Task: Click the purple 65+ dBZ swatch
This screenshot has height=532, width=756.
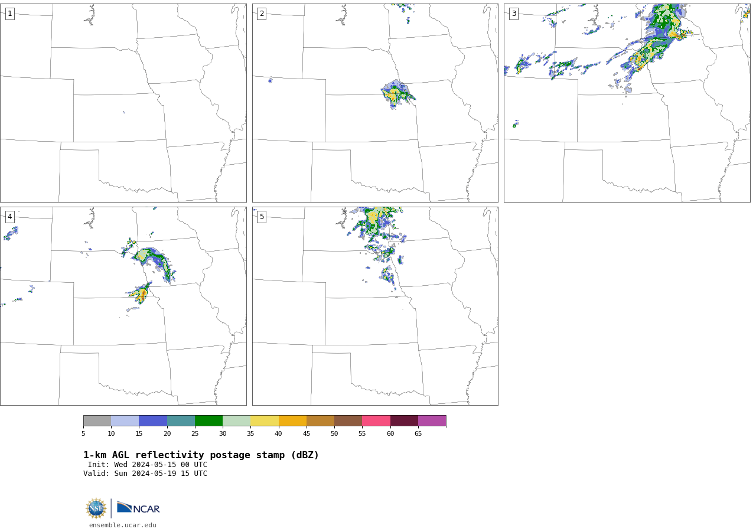Action: pos(432,420)
